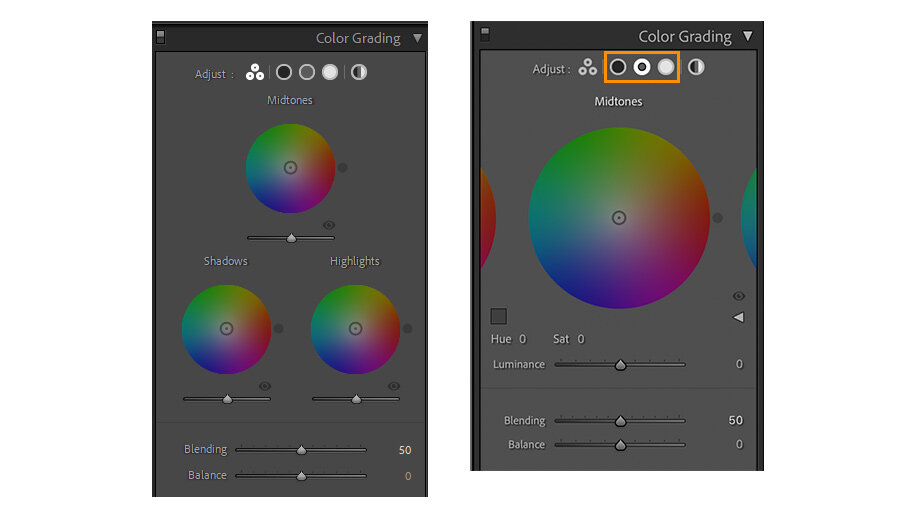
Task: Select Global adjust icon in right panel
Action: [x=696, y=67]
